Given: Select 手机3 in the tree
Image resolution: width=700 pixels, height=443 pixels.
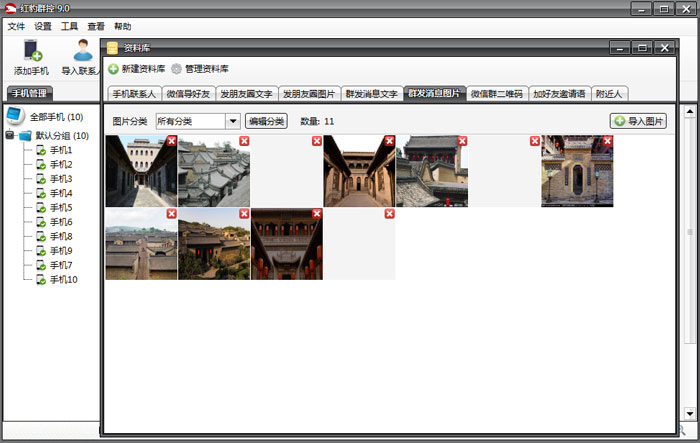Looking at the screenshot, I should coord(61,179).
